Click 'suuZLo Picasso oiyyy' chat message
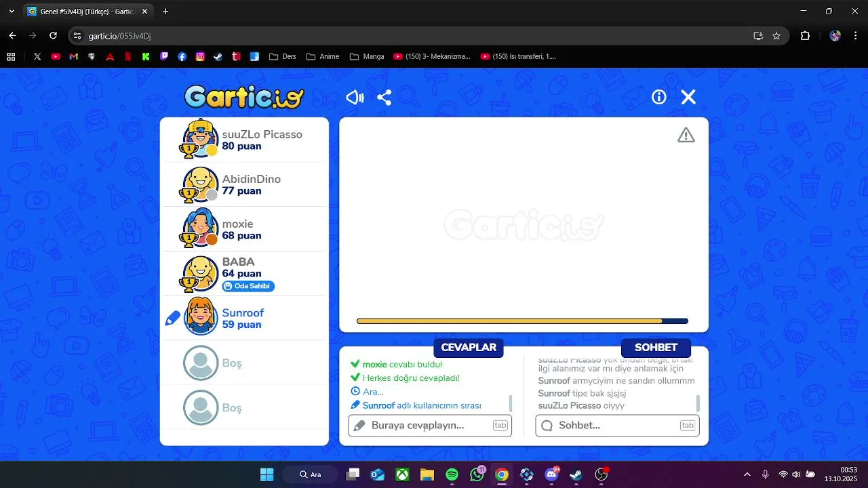This screenshot has width=868, height=488. [581, 406]
